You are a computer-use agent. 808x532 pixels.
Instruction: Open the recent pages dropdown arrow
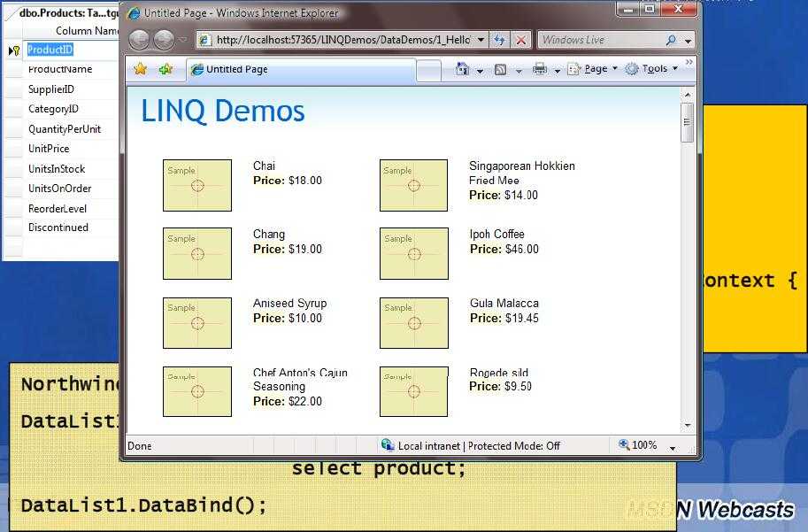coord(183,40)
